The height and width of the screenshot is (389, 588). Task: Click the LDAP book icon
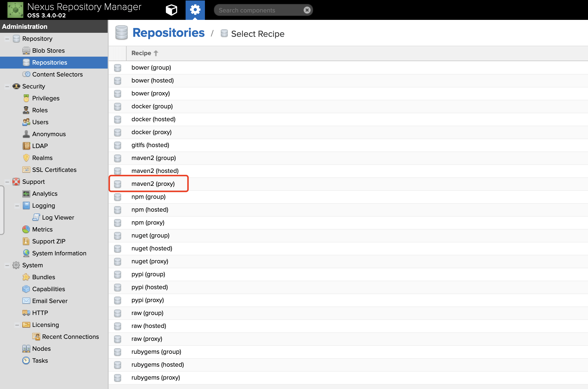click(26, 146)
